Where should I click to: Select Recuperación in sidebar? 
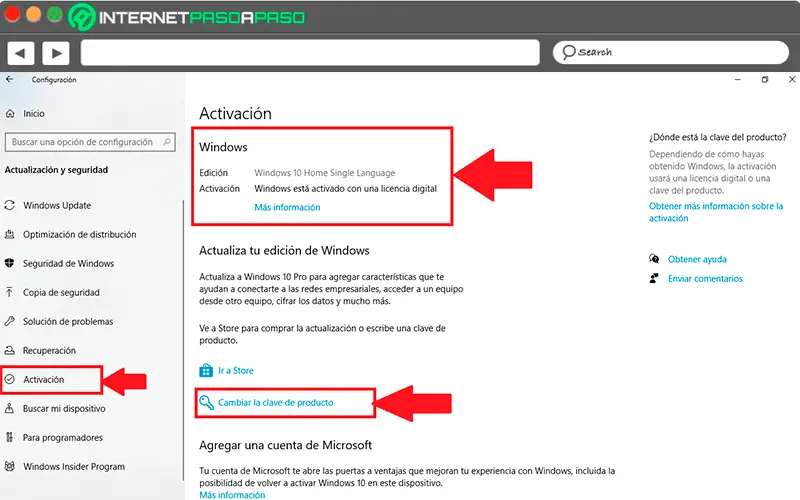49,351
